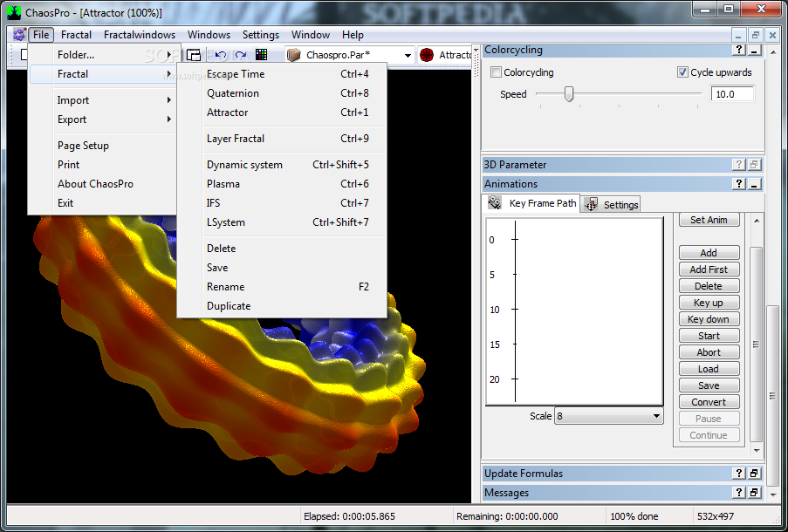Open the color palette grid icon
Image resolution: width=788 pixels, height=532 pixels.
tap(261, 55)
